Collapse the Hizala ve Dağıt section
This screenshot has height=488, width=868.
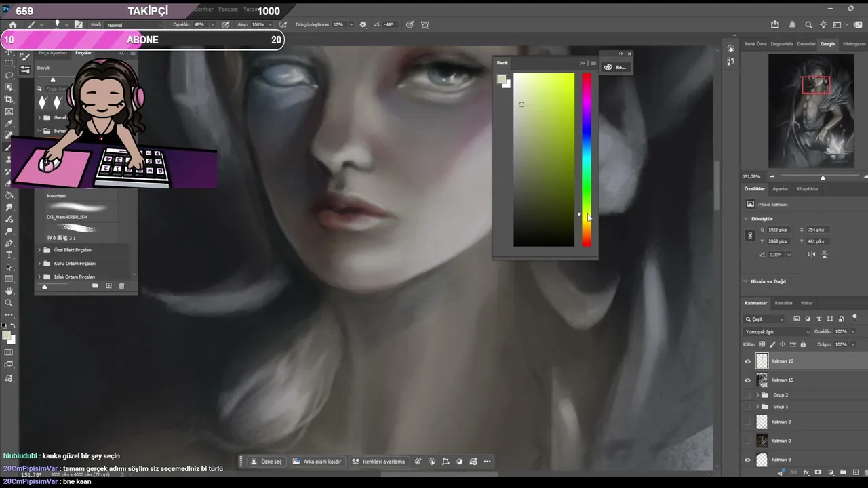click(x=745, y=281)
